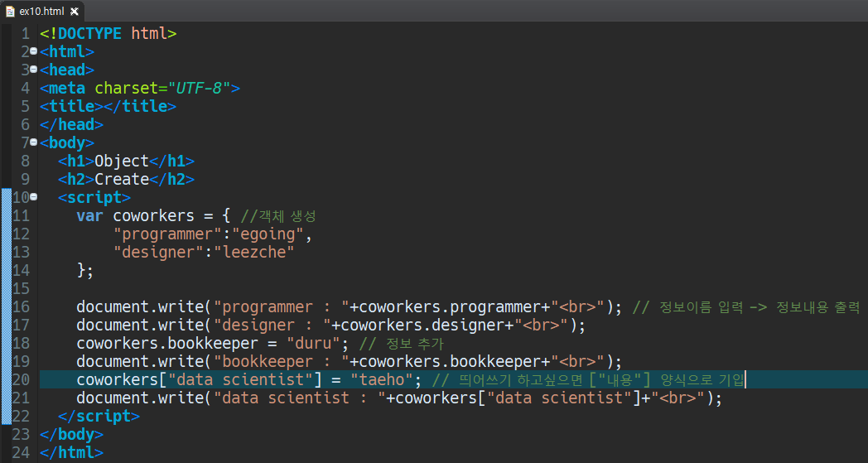The height and width of the screenshot is (463, 868).
Task: Click the "taeho" string on line 20
Action: (382, 380)
